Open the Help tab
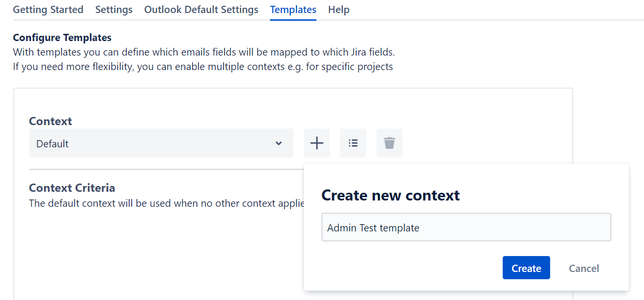644x300 pixels. tap(339, 10)
